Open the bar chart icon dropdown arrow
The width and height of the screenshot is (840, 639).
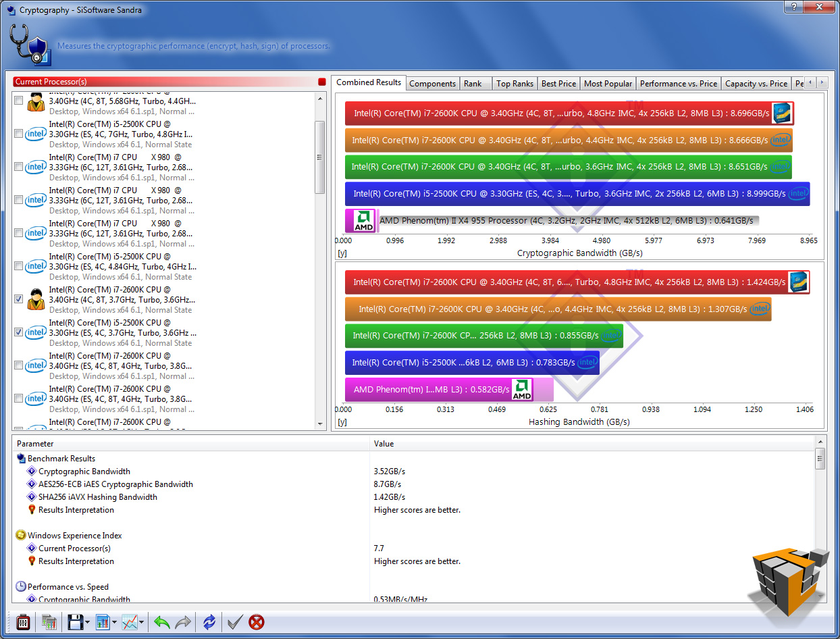115,623
